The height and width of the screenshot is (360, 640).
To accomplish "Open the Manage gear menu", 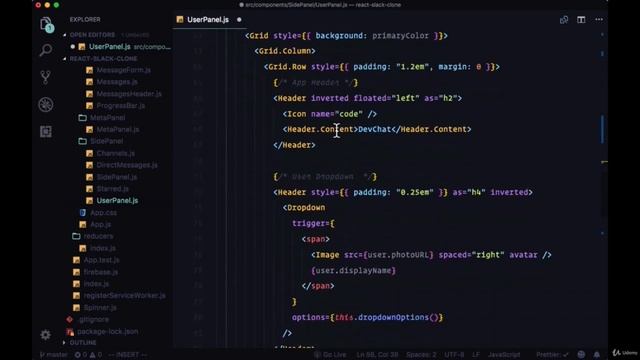I will [46, 335].
